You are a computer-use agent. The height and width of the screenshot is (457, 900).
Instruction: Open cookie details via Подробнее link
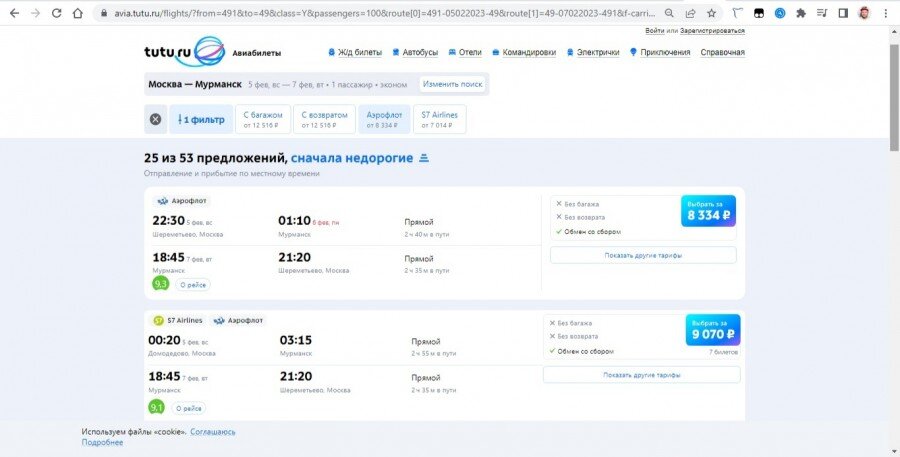coord(102,442)
